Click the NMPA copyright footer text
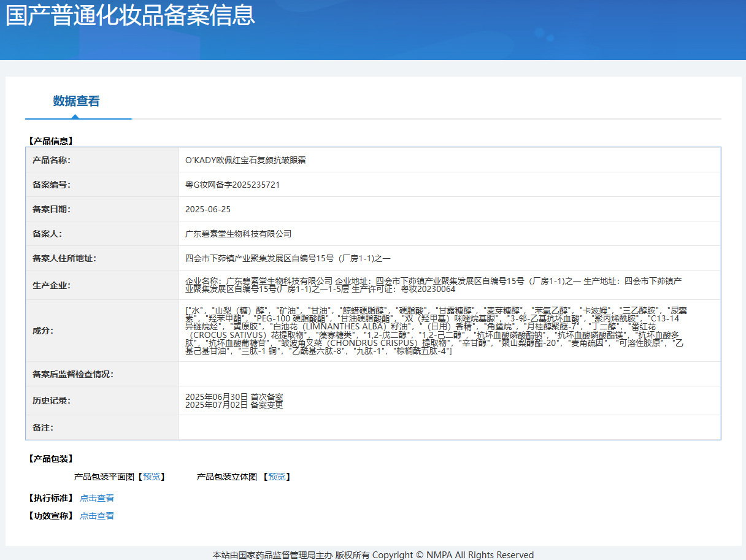Screen dimensions: 746x560 [x=373, y=554]
